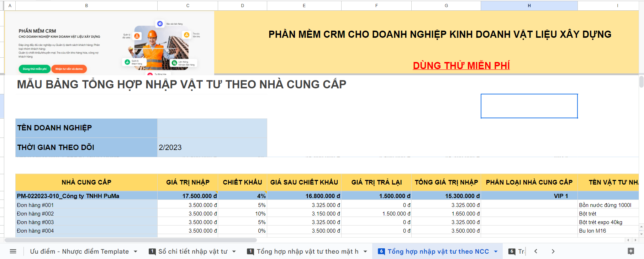Screen dimensions: 644x259
Task: Click the vertical scrollbar thumb
Action: (642, 82)
